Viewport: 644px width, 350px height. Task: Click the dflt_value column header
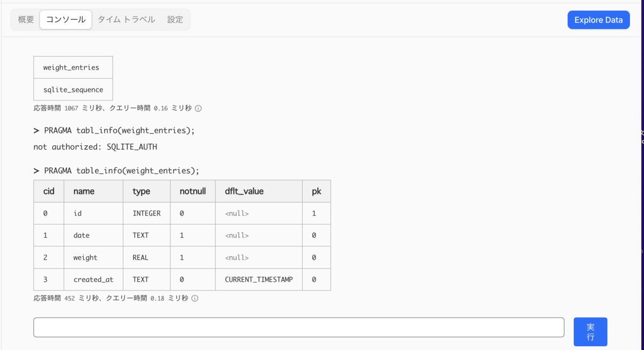click(259, 191)
